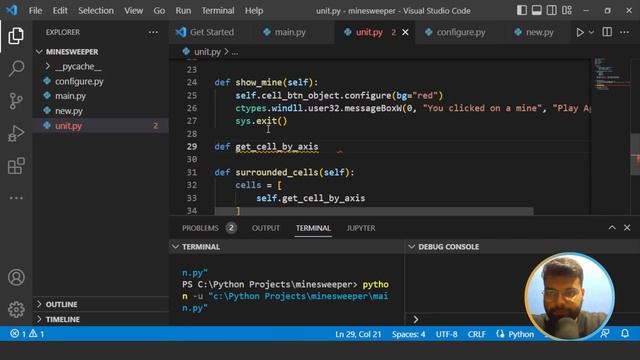Open configure.py in the explorer tree
The height and width of the screenshot is (360, 640).
point(101,81)
